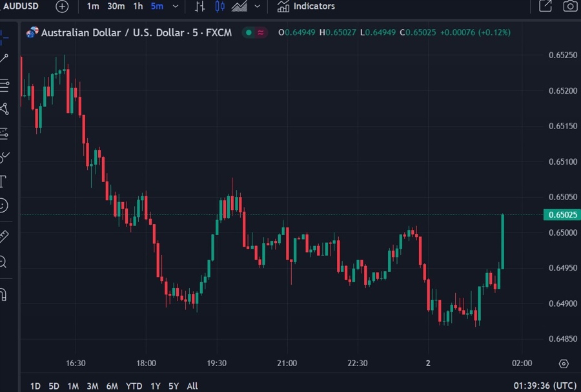Viewport: 581px width, 392px height.
Task: Click the L0.64949 low value
Action: (378, 32)
